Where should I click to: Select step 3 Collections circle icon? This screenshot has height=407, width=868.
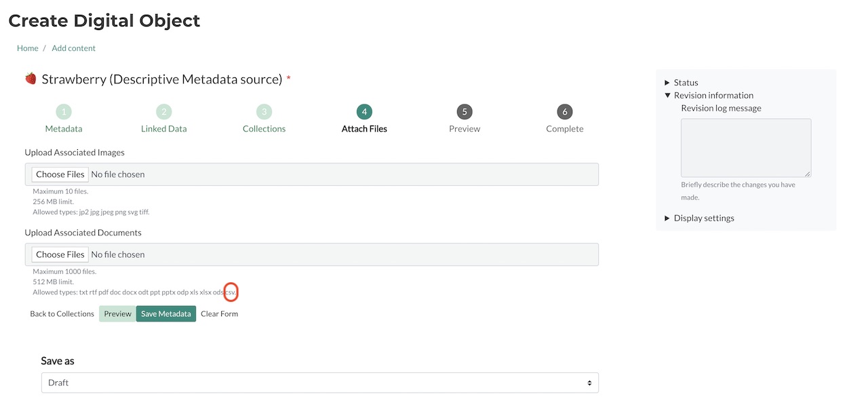click(x=264, y=112)
